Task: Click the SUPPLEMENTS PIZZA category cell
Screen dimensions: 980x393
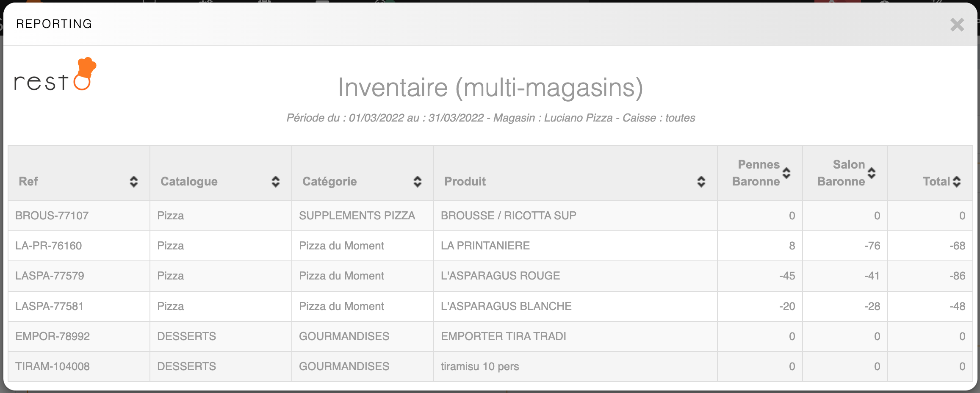Action: (x=357, y=216)
